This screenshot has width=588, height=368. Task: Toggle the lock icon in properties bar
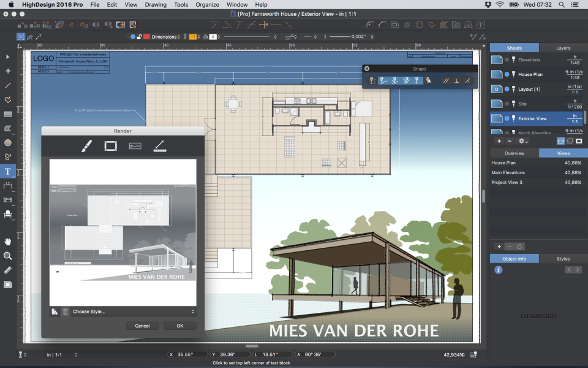tap(139, 37)
